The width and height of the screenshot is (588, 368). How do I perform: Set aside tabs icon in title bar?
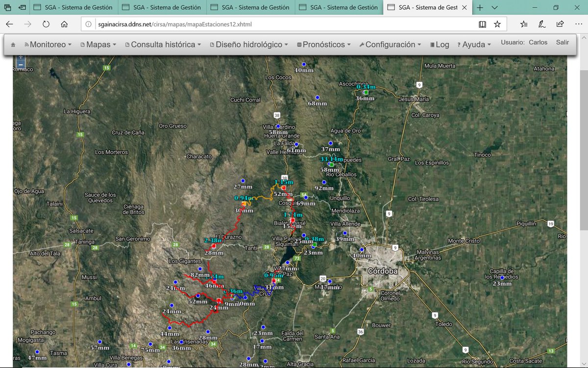[23, 7]
